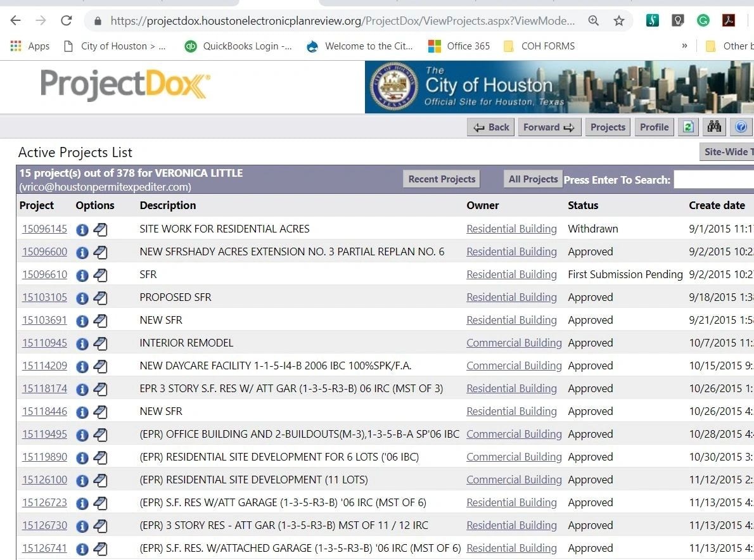The height and width of the screenshot is (560, 754).
Task: Open info icon for project 15118174
Action: 82,390
